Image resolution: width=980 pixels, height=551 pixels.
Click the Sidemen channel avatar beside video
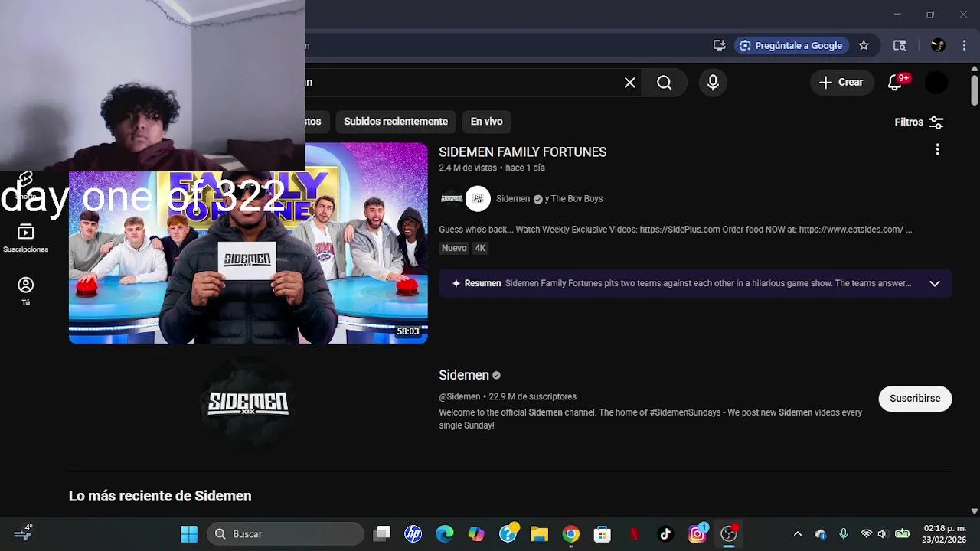click(x=452, y=199)
